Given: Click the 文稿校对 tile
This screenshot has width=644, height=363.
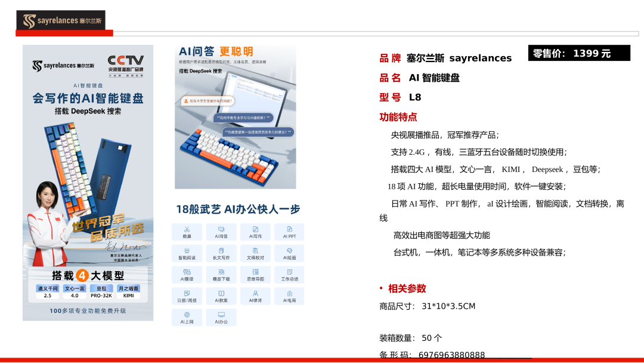Looking at the screenshot, I should coord(255,253).
